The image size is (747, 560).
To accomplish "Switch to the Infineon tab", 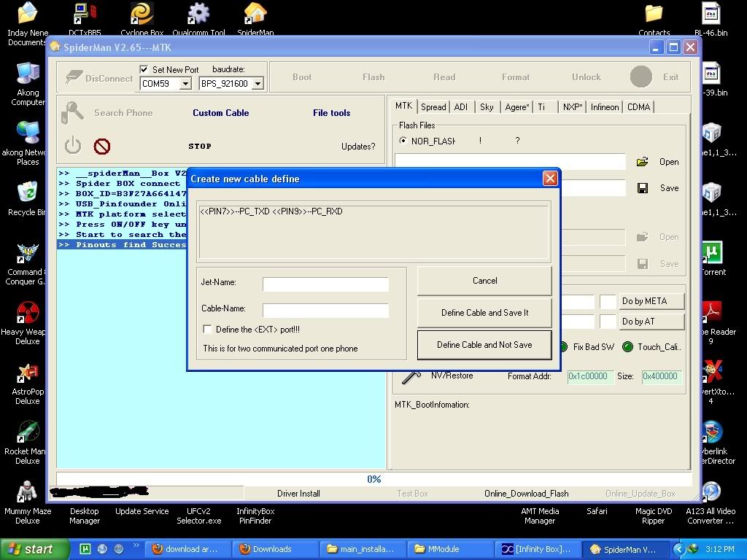I will [605, 107].
